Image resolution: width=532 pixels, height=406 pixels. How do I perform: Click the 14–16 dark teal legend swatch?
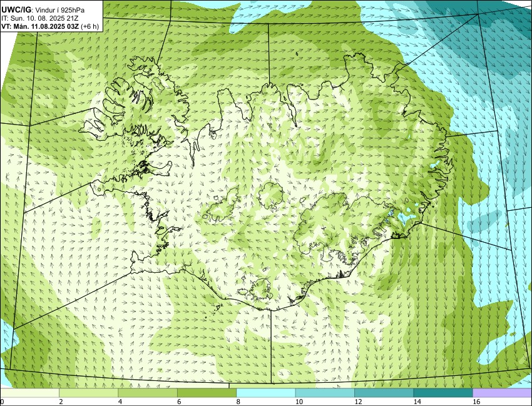coord(442,393)
